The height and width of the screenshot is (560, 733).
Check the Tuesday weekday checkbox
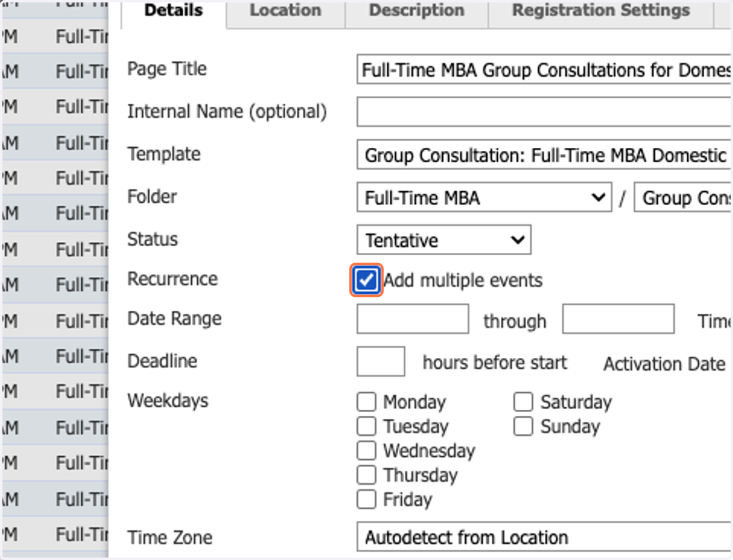366,426
